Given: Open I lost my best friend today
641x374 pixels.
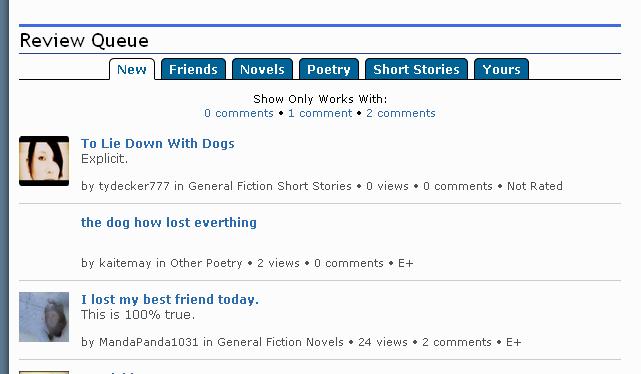Looking at the screenshot, I should click(x=170, y=299).
